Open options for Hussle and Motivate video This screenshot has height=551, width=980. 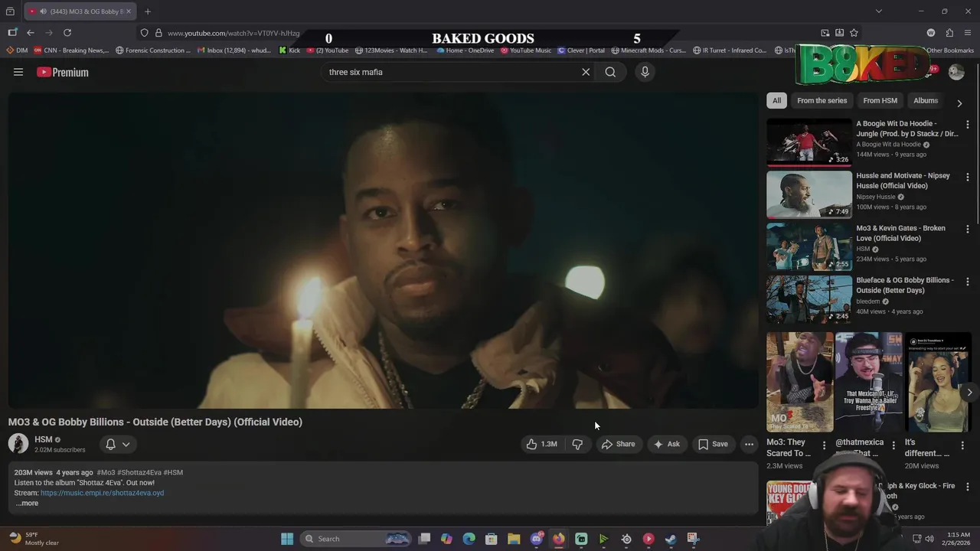click(967, 177)
